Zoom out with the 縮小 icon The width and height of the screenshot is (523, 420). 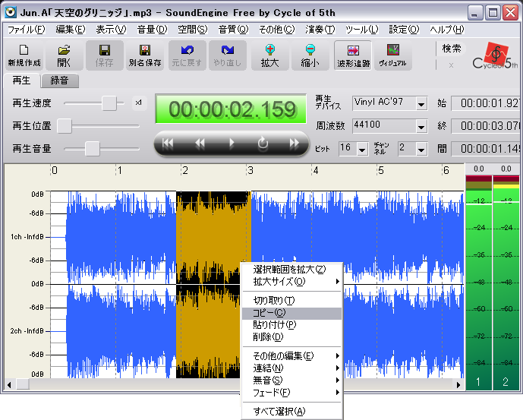pos(310,55)
